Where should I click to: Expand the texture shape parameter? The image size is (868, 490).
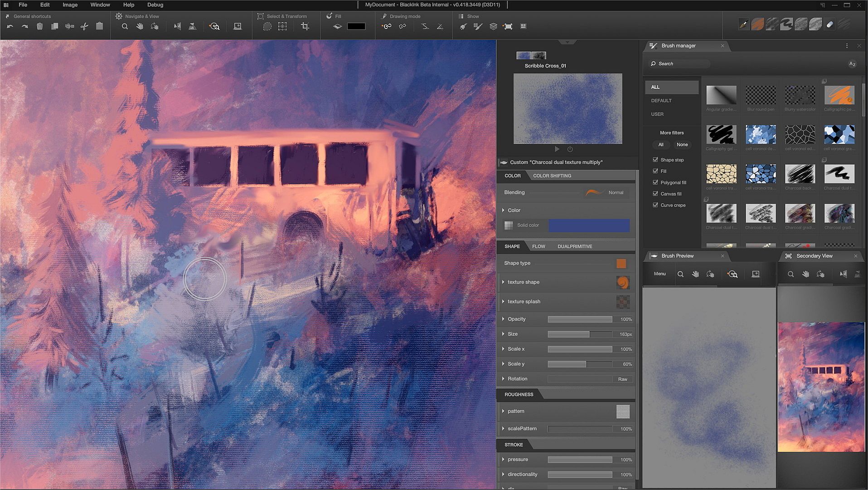pyautogui.click(x=503, y=282)
